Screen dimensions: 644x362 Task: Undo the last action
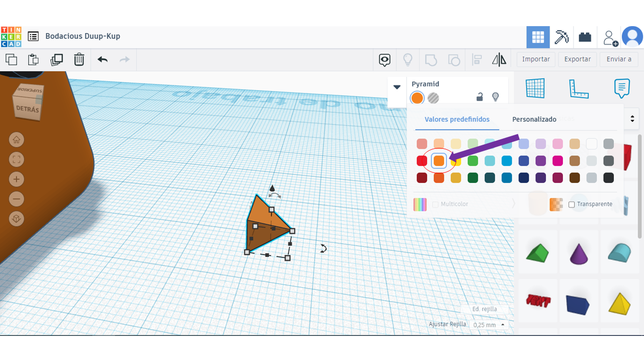click(103, 59)
